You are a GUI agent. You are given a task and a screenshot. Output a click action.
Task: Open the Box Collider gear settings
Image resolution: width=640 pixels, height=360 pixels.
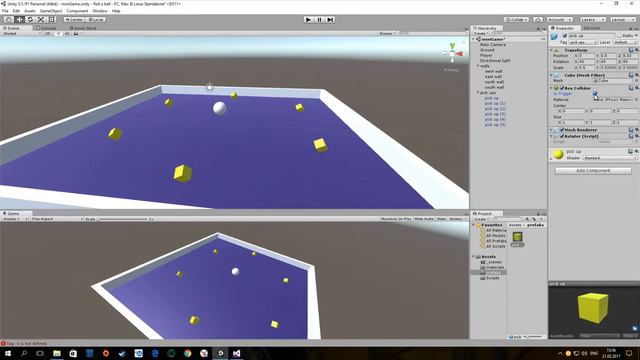[636, 88]
